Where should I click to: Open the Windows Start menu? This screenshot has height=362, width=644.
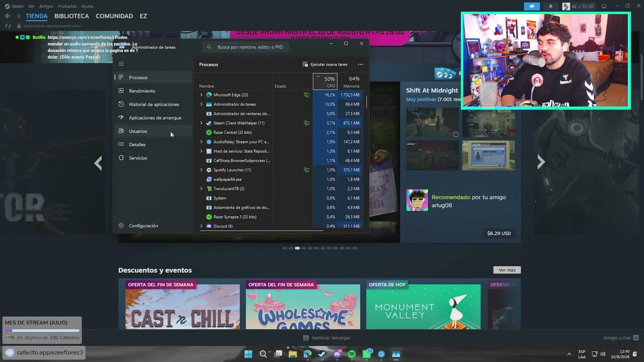click(248, 354)
